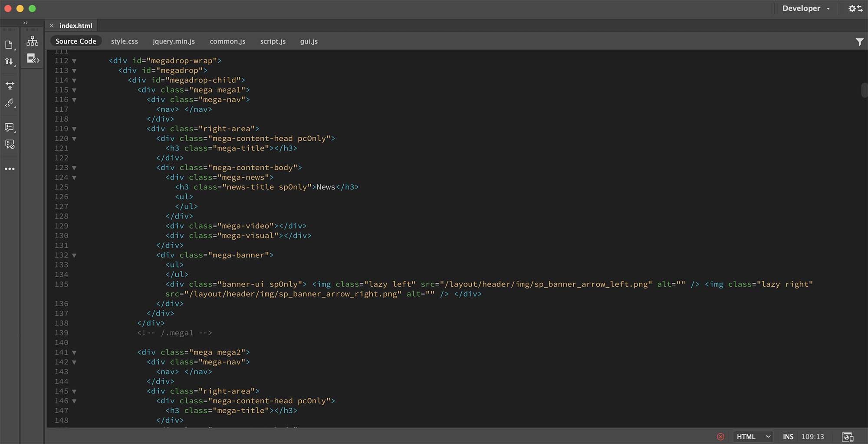Select the Format Source Code icon
Image resolution: width=868 pixels, height=444 pixels.
[x=10, y=103]
